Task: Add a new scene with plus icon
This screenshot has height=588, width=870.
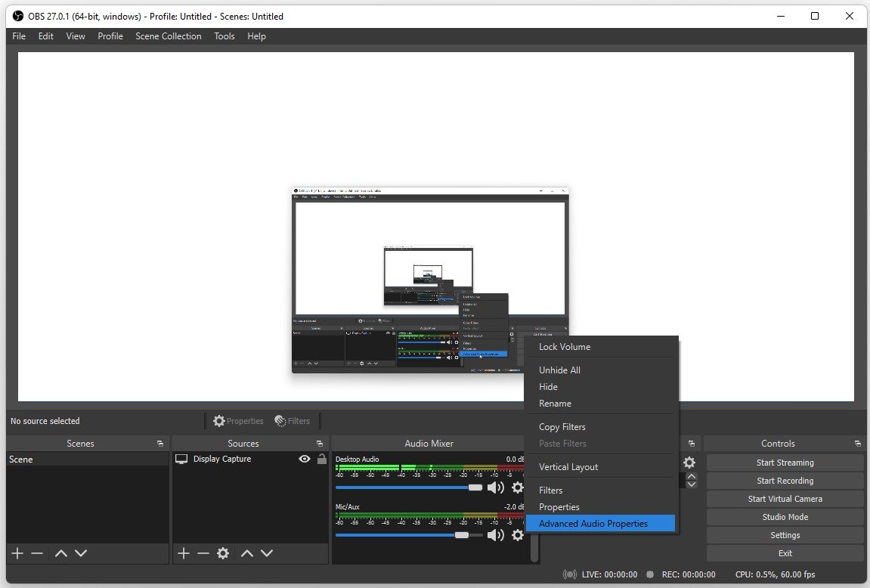Action: pos(17,553)
